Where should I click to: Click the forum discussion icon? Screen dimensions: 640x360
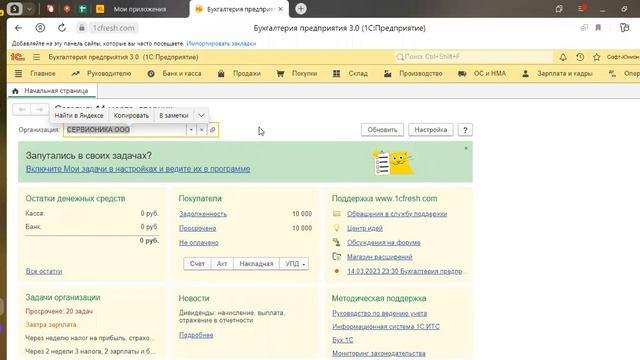[336, 242]
